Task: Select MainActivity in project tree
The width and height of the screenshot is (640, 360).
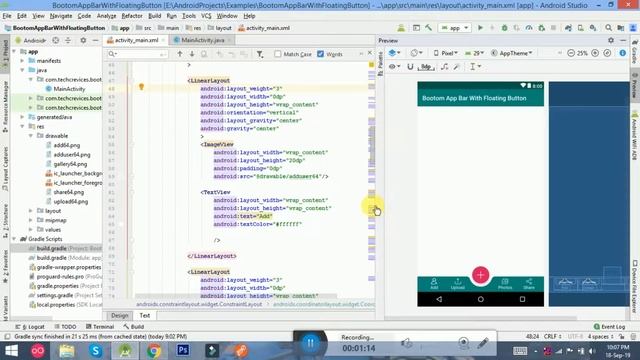Action: pos(65,89)
